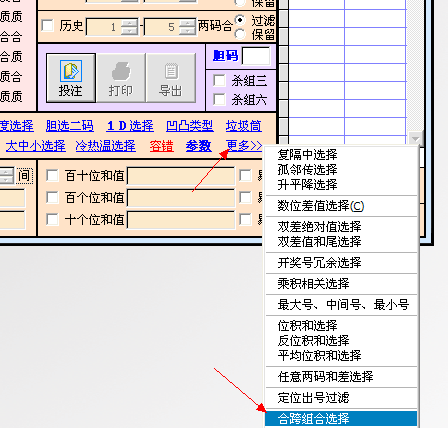The height and width of the screenshot is (428, 448).
Task: Click the grid's scroll-down arrow
Action: (x=415, y=138)
